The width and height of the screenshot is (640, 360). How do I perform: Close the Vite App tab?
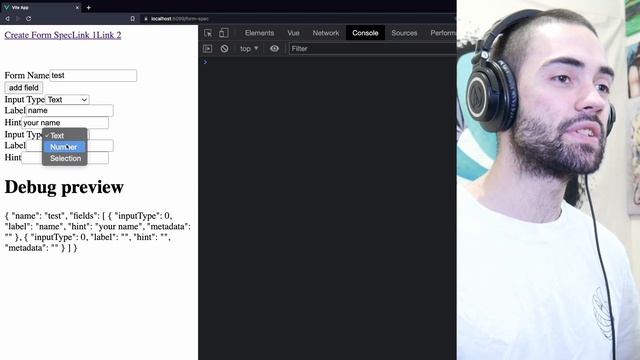pyautogui.click(x=77, y=7)
